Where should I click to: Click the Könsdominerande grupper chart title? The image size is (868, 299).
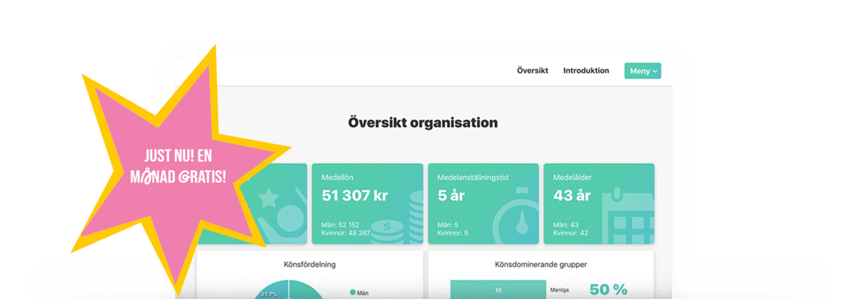pos(541,264)
